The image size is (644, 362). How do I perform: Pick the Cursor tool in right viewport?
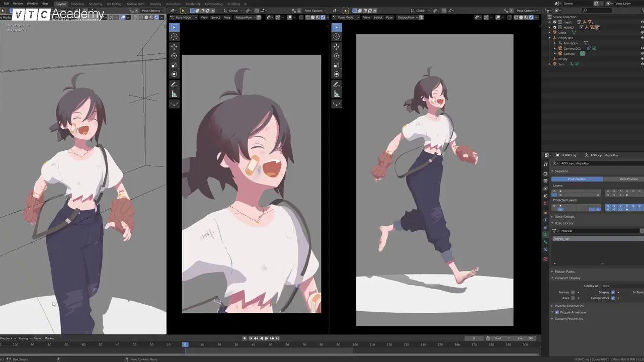337,37
